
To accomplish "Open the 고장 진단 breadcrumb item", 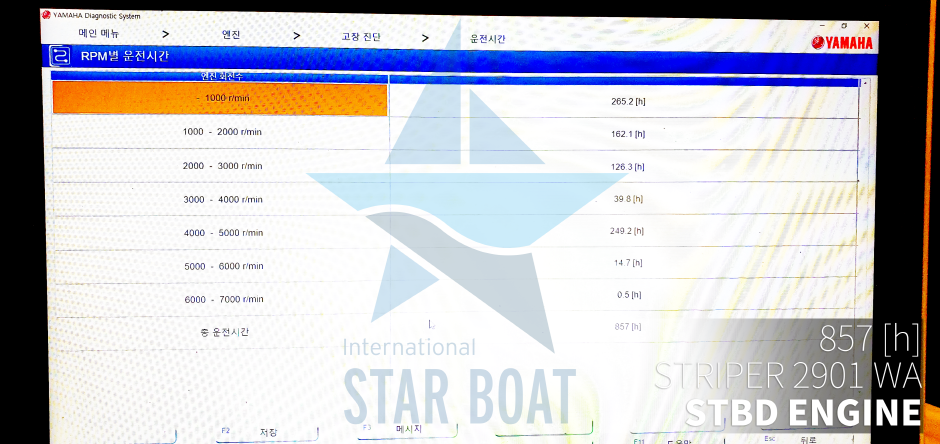I will click(361, 37).
